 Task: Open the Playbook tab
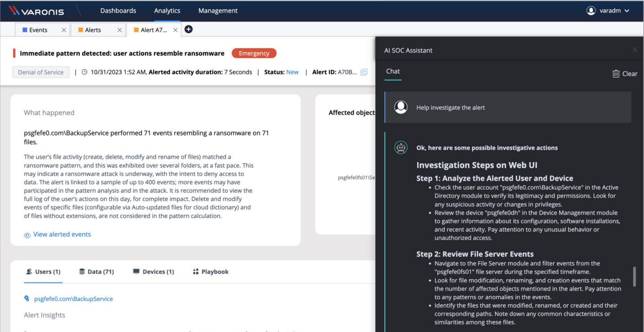[x=215, y=271]
